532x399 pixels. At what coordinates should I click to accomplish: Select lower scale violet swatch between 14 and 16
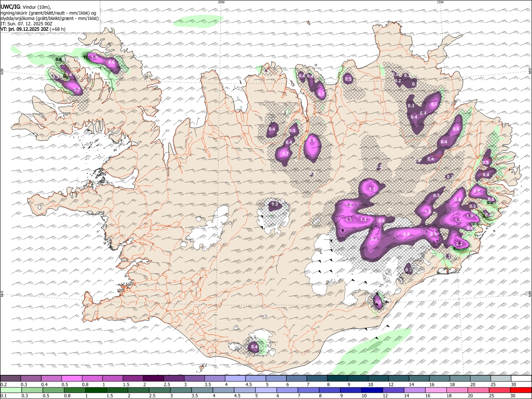pyautogui.click(x=414, y=390)
